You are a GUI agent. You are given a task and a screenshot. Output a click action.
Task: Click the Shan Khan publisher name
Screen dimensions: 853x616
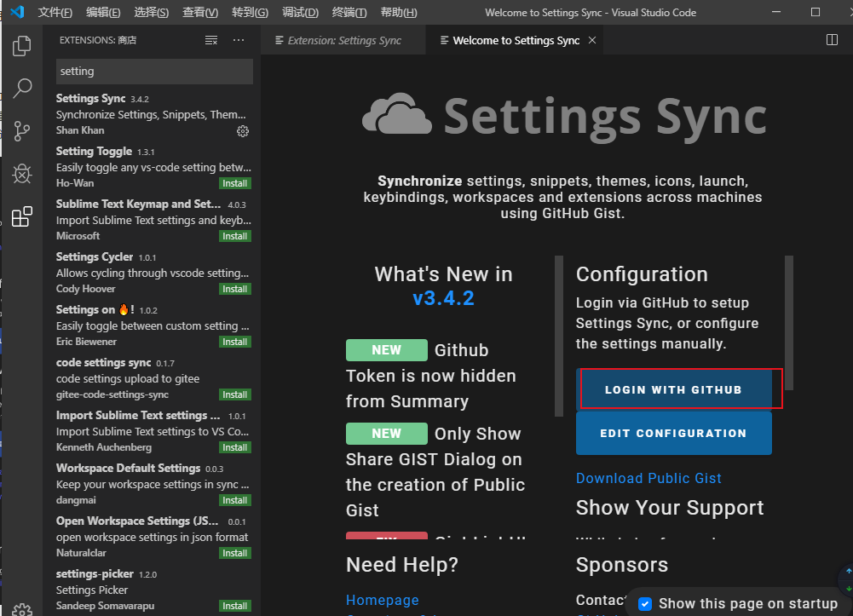(x=80, y=130)
